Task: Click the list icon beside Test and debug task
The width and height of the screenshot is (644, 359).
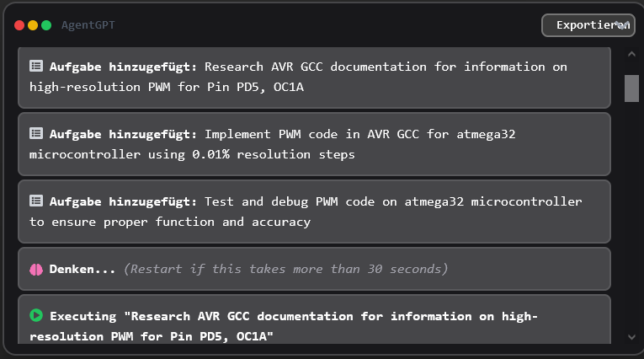Action: click(x=36, y=201)
